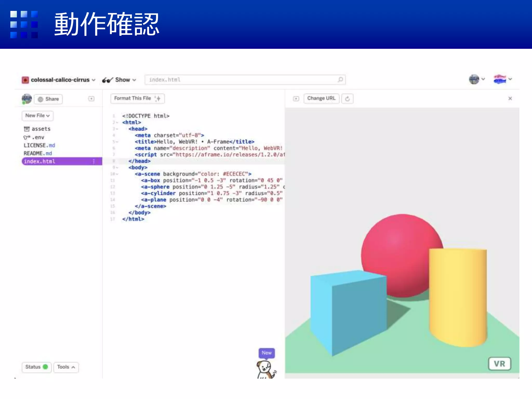Open the index.html file options dots
The height and width of the screenshot is (399, 532).
(x=94, y=161)
